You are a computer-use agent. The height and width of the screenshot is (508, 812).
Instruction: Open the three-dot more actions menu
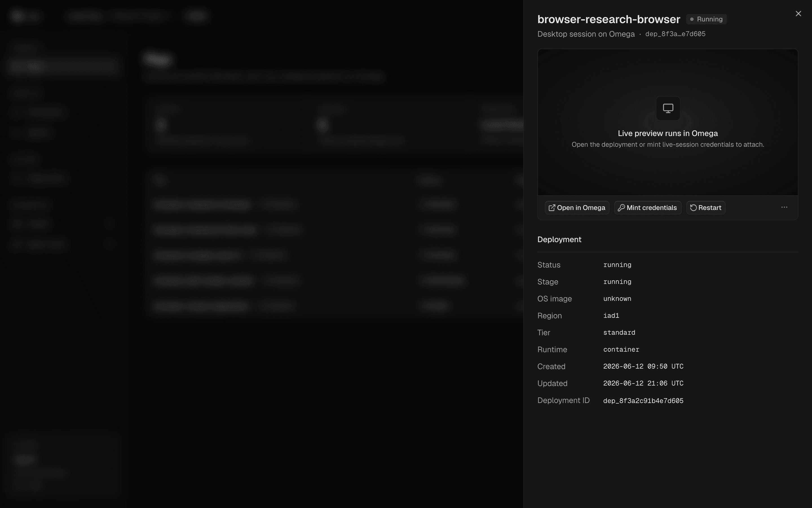(784, 207)
